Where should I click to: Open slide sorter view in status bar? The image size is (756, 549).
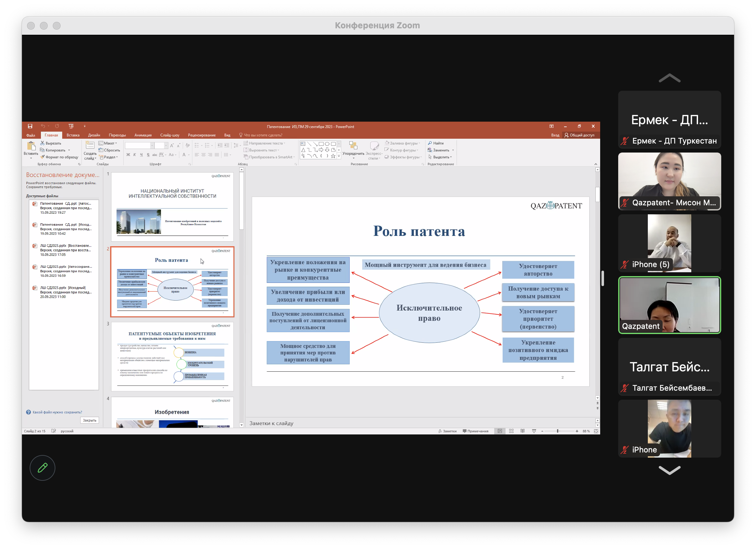511,431
